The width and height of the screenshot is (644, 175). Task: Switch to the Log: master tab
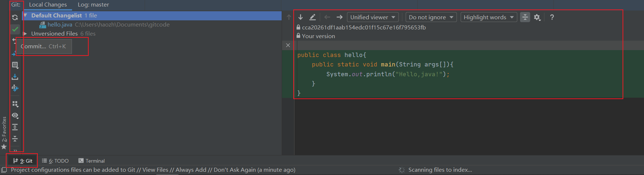pyautogui.click(x=93, y=5)
